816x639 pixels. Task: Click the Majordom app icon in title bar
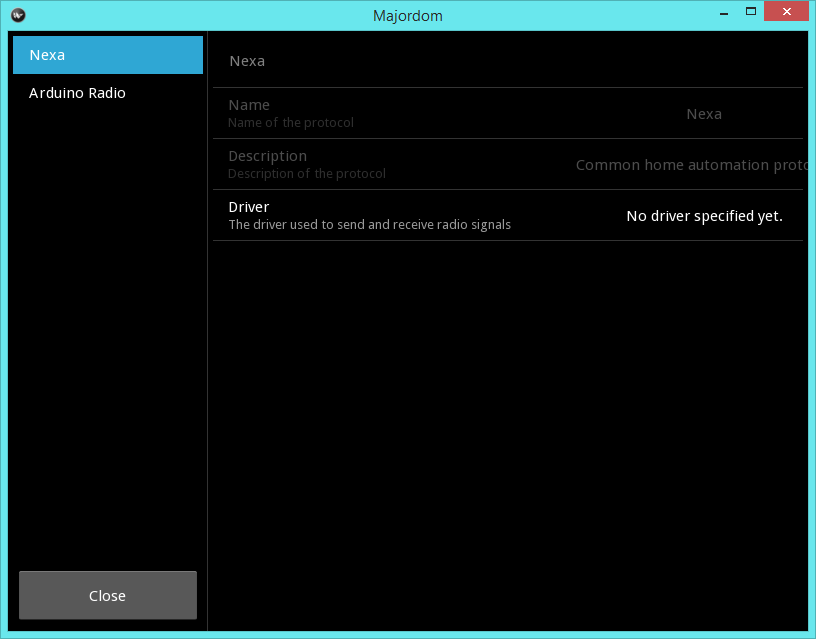[18, 15]
